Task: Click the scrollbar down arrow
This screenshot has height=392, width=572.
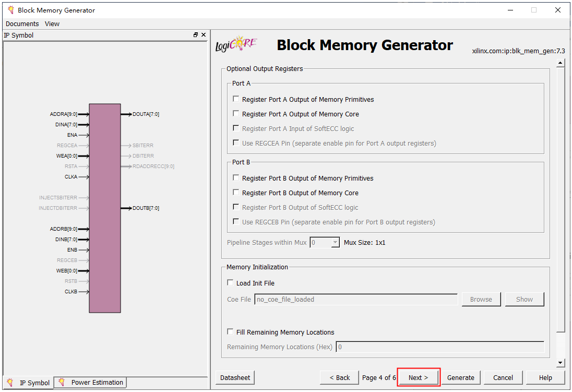Action: (x=561, y=363)
